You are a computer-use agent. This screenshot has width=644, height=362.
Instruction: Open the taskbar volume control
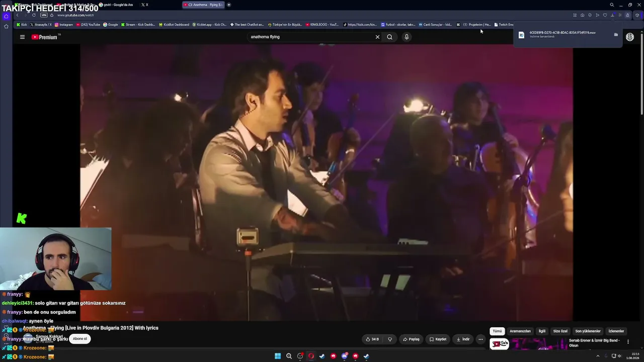(619, 356)
